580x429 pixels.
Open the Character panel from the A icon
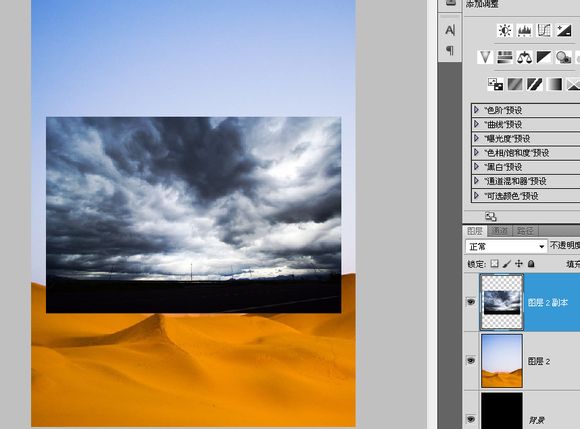coord(450,30)
